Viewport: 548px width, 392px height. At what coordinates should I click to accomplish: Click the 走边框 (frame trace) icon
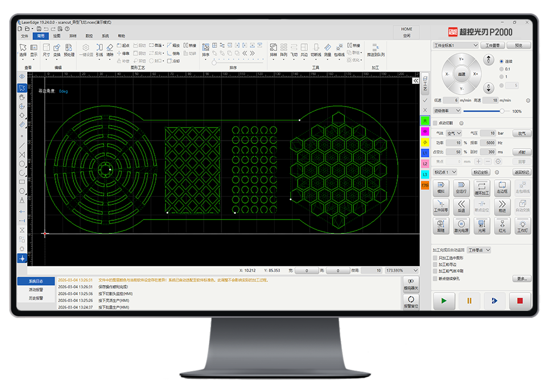(x=502, y=187)
